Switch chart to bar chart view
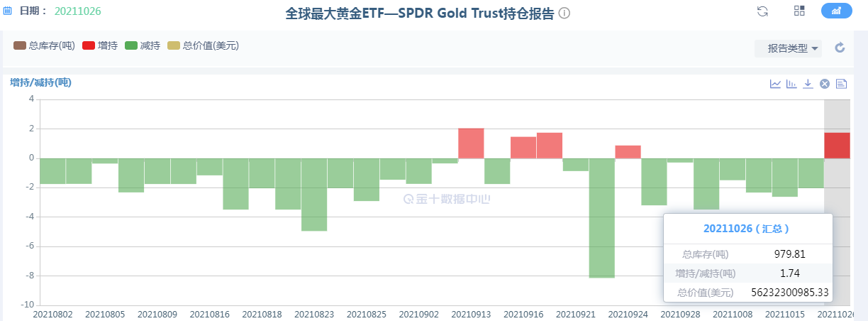Viewport: 868px width, 321px height. click(x=792, y=84)
